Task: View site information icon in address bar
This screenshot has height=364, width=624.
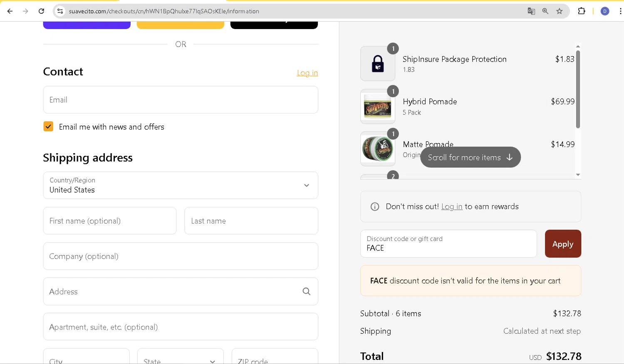Action: 60,11
